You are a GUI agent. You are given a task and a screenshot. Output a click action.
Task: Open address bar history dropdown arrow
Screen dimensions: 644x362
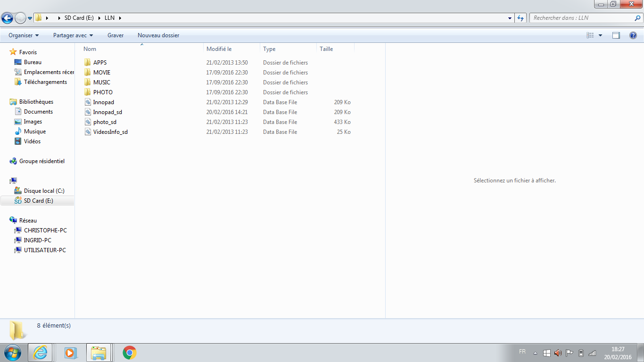click(510, 18)
